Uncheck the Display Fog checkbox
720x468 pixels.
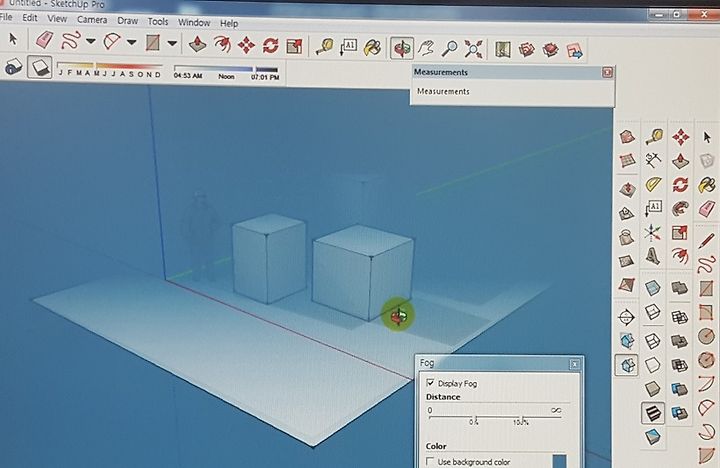click(430, 383)
